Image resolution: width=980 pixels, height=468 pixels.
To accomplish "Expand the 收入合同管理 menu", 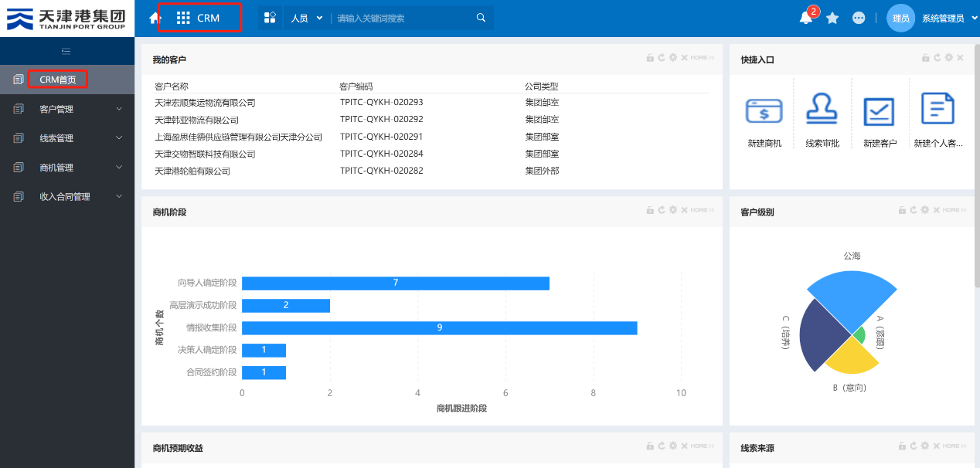I will click(x=67, y=197).
